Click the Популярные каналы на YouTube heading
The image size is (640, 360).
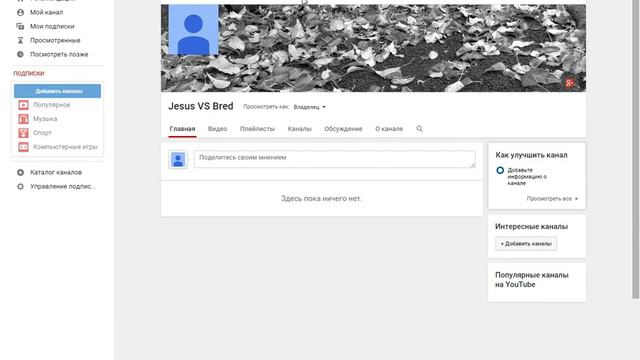[532, 280]
